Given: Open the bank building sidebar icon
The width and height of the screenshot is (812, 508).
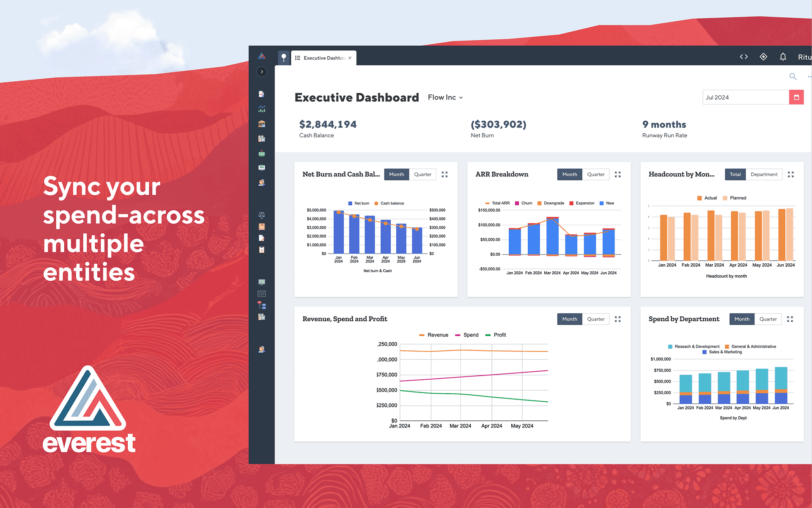Looking at the screenshot, I should (262, 124).
